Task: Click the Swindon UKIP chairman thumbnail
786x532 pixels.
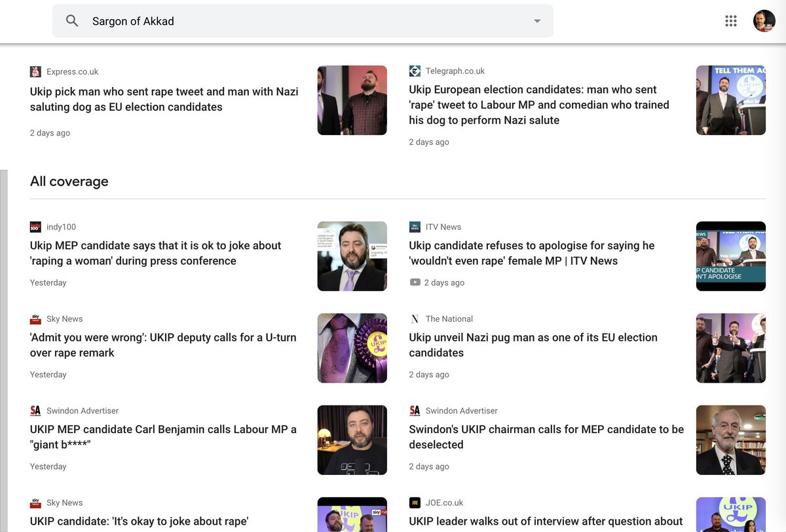Action: 731,440
